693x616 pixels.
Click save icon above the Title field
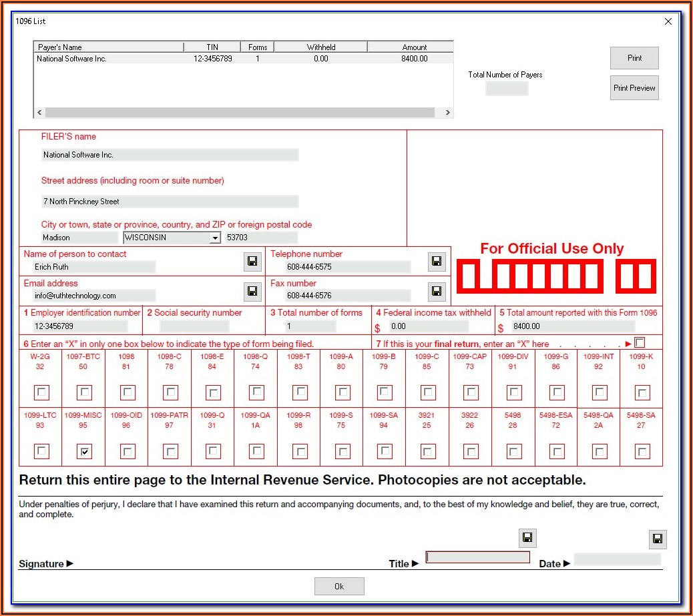(x=527, y=538)
